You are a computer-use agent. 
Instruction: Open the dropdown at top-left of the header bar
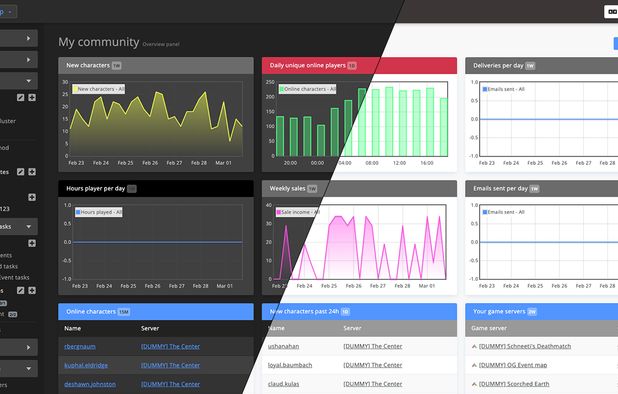click(x=7, y=12)
